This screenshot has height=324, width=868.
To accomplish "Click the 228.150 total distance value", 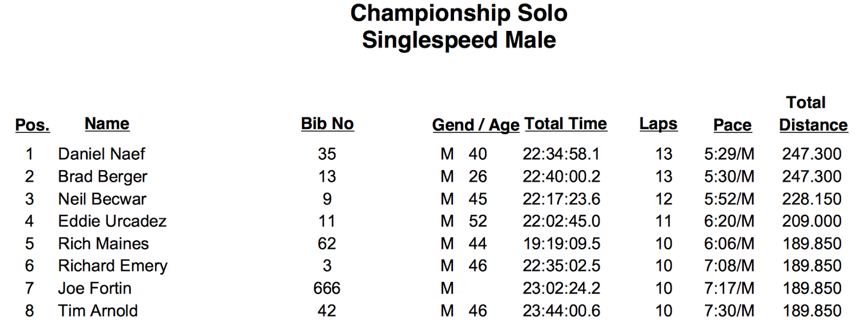I will click(812, 199).
